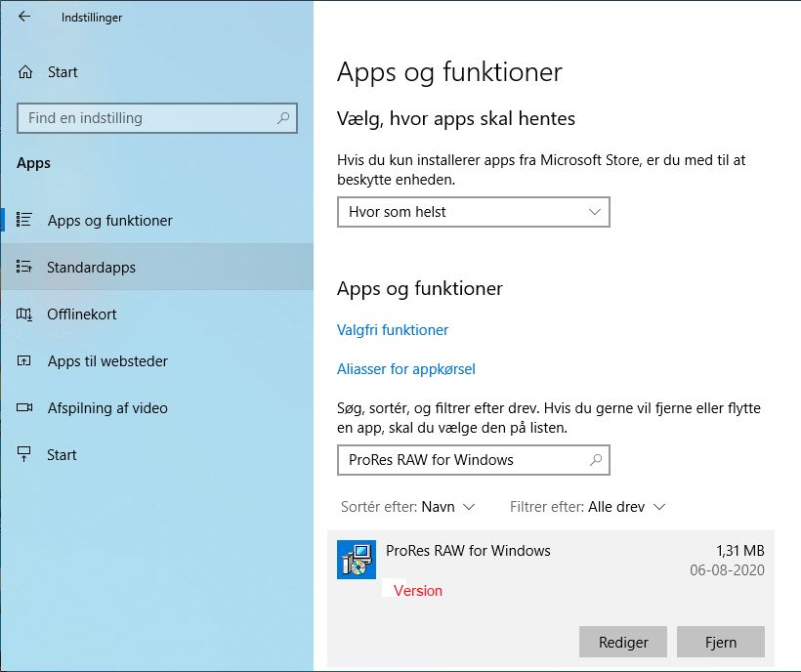Select Afspilning af video in sidebar
The image size is (801, 672).
tap(157, 408)
